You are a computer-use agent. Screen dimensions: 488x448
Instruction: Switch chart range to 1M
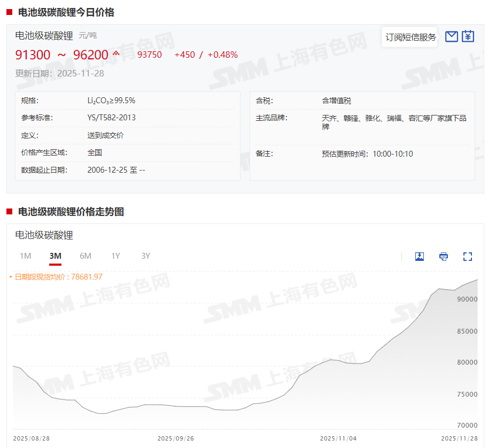click(x=25, y=256)
